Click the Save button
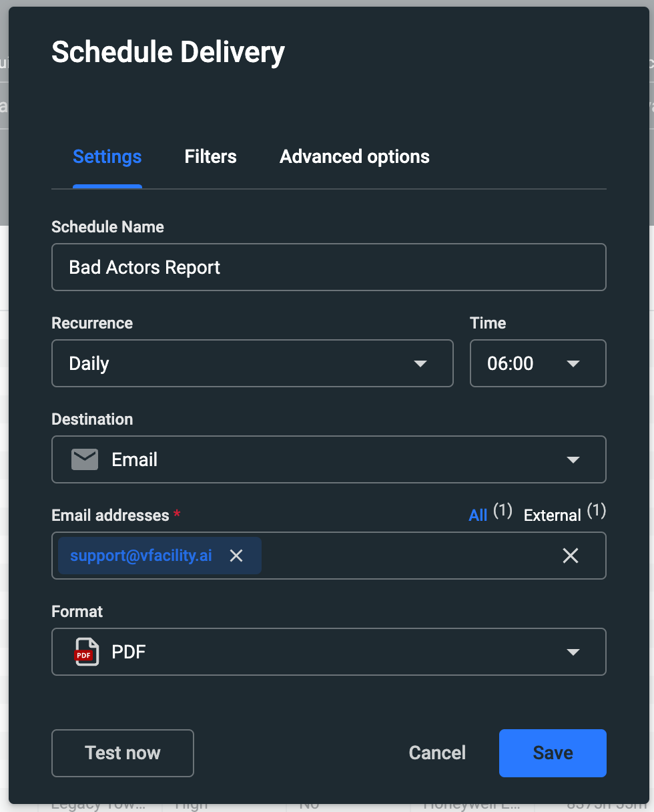Image resolution: width=654 pixels, height=812 pixels. click(x=552, y=753)
